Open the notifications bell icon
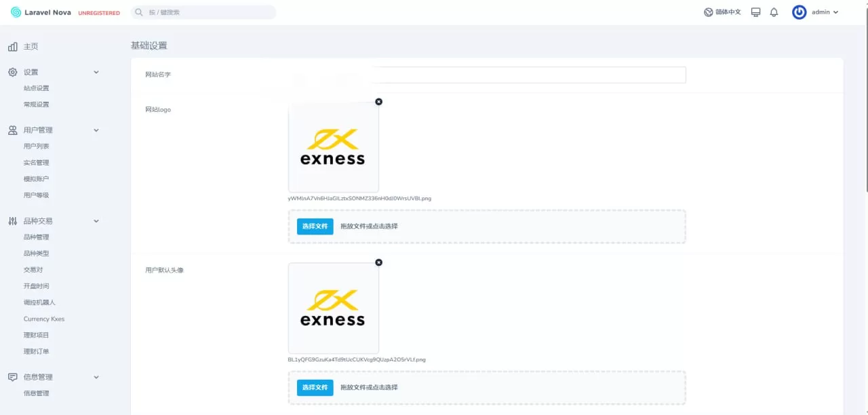Image resolution: width=868 pixels, height=415 pixels. point(774,12)
